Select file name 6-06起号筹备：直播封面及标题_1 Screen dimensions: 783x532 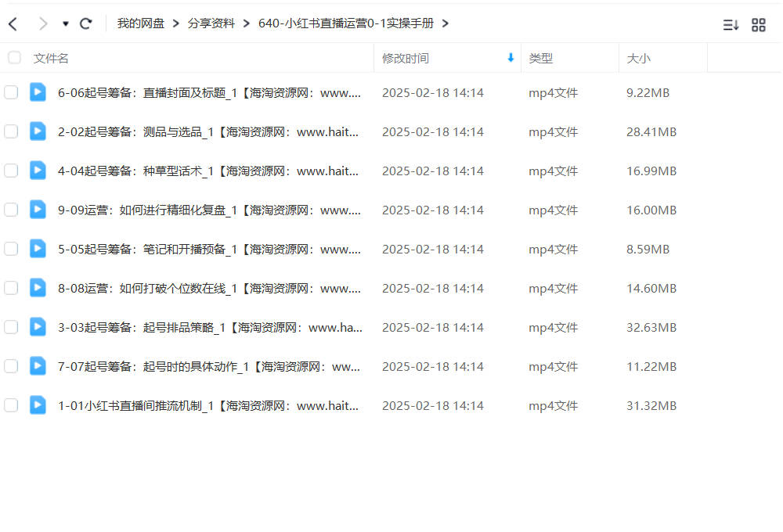point(209,93)
